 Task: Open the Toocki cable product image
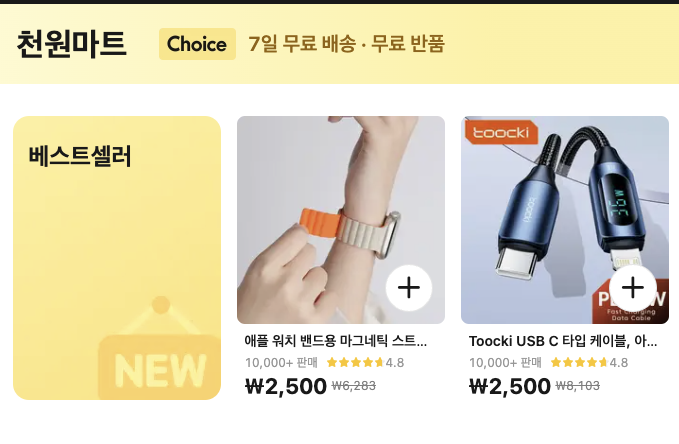coord(565,220)
